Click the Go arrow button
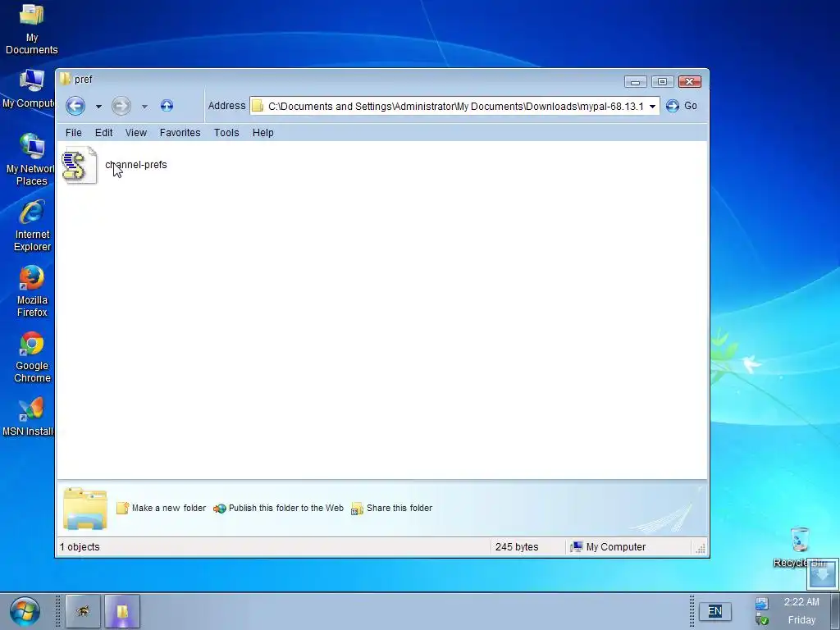The image size is (840, 630). coord(673,106)
